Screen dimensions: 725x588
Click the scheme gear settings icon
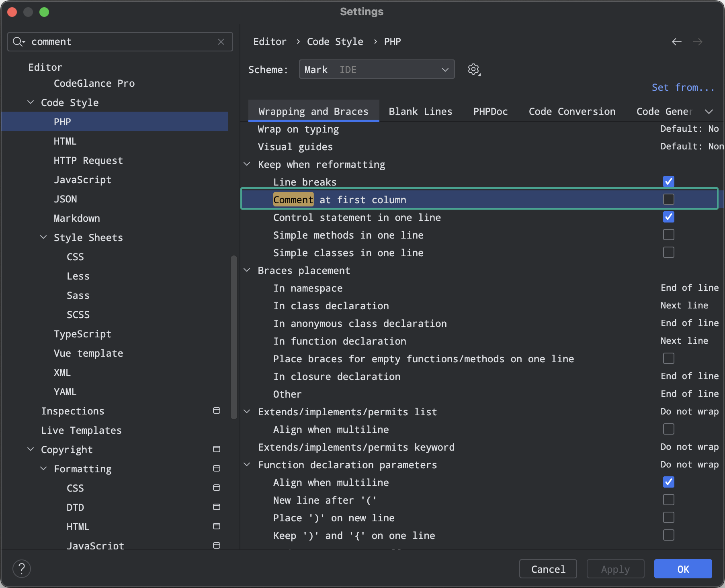(x=474, y=69)
